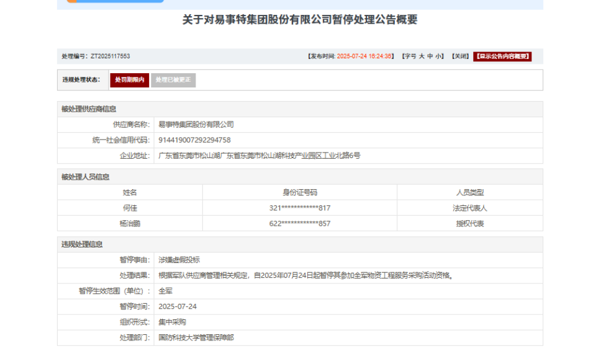
Task: Set font size to 中
Action: pos(430,56)
